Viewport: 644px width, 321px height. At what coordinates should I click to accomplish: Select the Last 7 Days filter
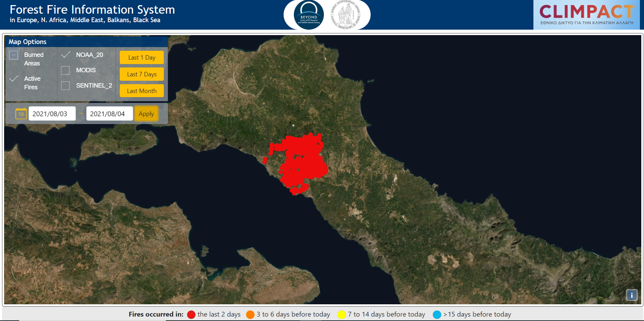pos(142,74)
